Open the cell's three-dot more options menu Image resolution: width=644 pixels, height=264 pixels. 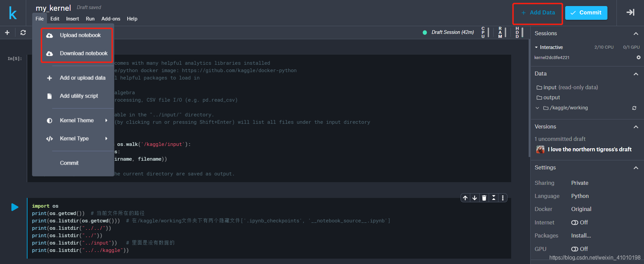(x=503, y=198)
